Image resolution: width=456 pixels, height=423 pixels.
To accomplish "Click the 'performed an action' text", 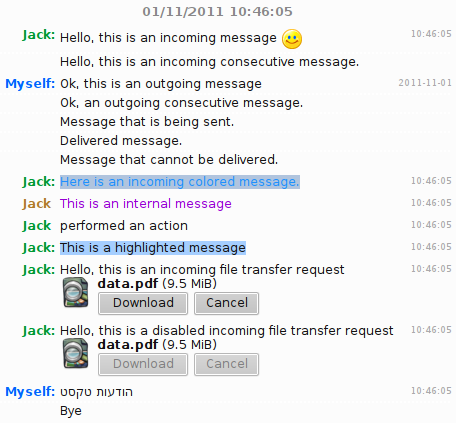I will tap(124, 226).
